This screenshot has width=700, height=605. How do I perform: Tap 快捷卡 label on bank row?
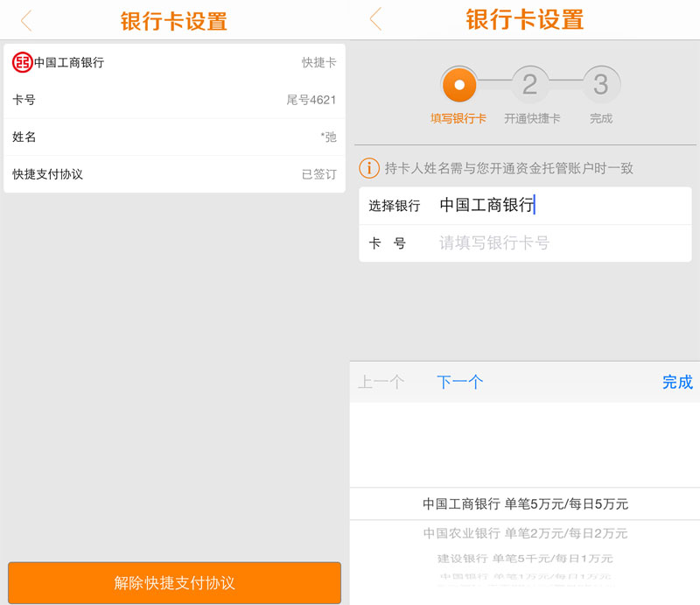pos(318,62)
